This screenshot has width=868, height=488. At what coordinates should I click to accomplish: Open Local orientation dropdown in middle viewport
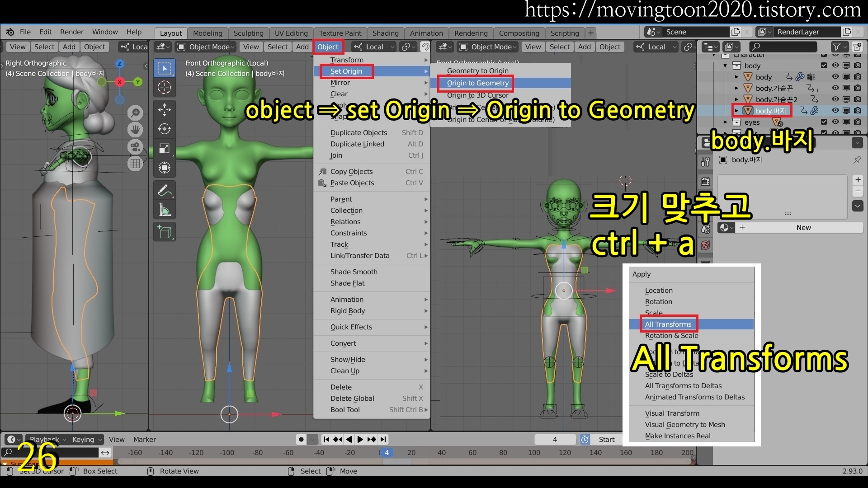pyautogui.click(x=374, y=47)
